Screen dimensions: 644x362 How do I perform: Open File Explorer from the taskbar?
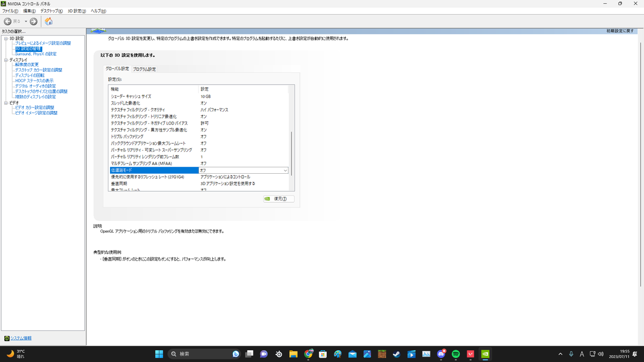[x=294, y=354]
